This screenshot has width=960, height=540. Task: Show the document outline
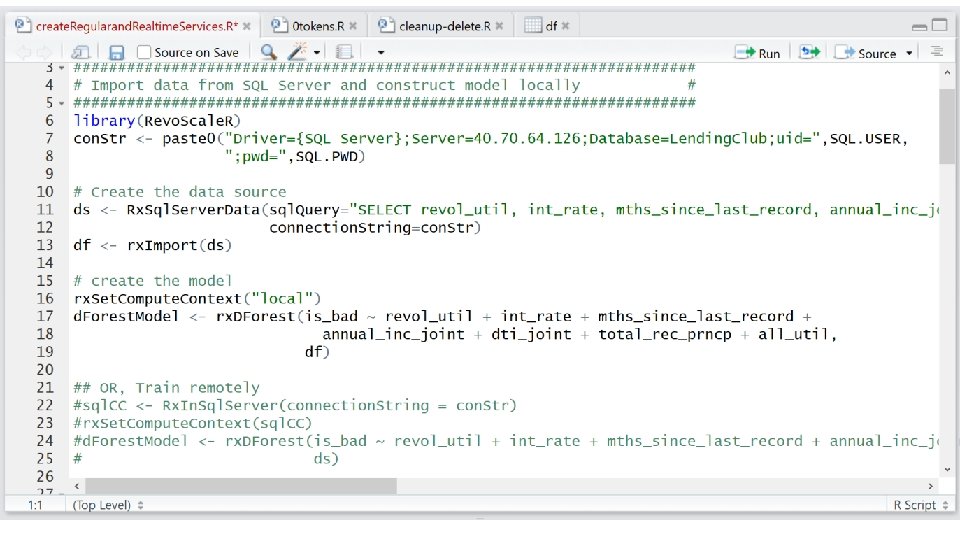point(936,52)
